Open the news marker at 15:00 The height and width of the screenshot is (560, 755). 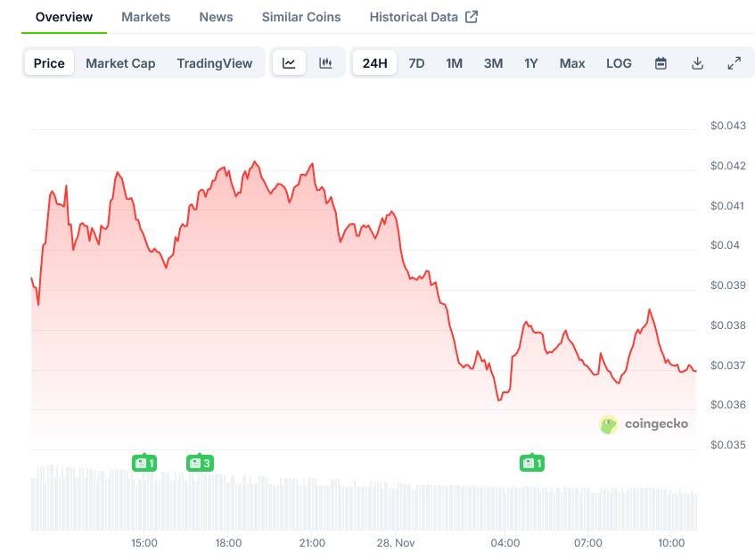pyautogui.click(x=144, y=463)
